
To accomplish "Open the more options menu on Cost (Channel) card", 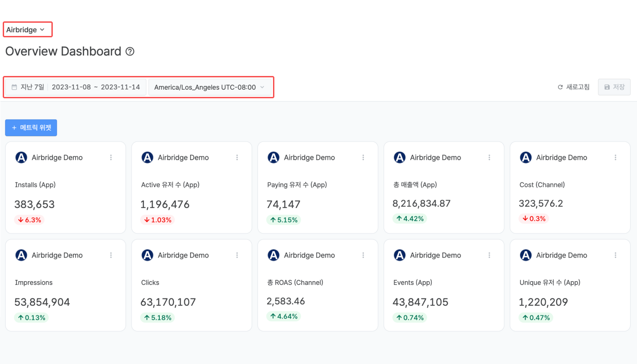I will [x=615, y=157].
